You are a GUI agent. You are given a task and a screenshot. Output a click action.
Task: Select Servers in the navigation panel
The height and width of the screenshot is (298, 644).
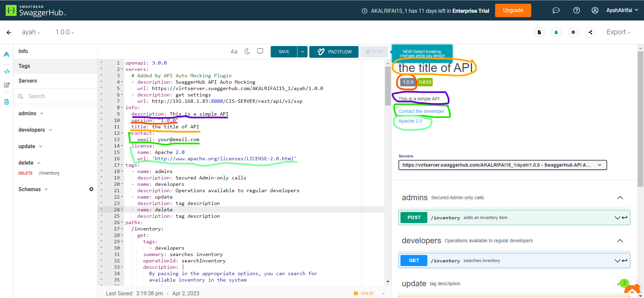[x=55, y=81]
